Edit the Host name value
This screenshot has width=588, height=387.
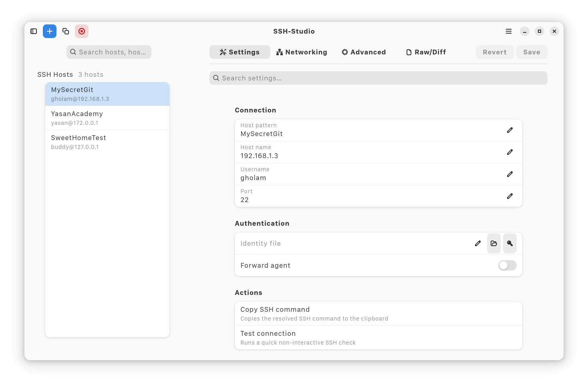click(x=510, y=152)
